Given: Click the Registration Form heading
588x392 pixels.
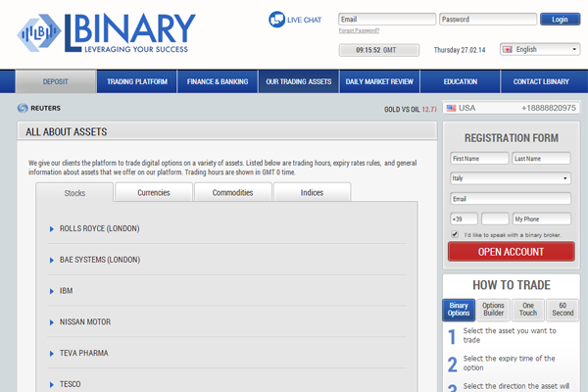Looking at the screenshot, I should [512, 138].
